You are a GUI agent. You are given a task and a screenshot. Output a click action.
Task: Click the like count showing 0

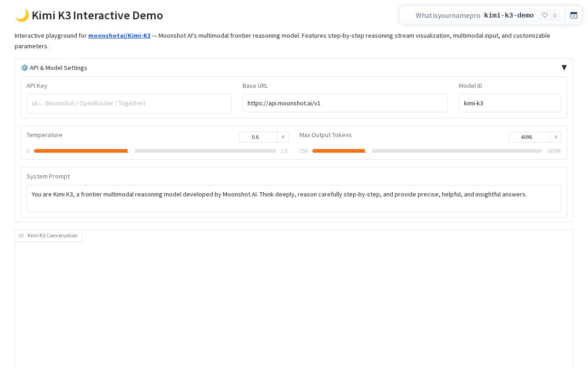coord(554,15)
